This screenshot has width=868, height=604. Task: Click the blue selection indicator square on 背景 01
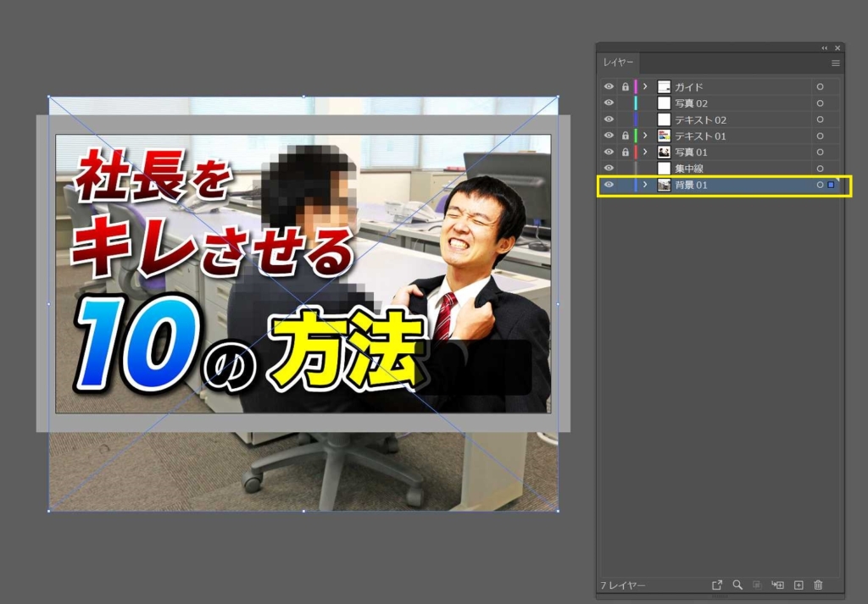point(831,185)
